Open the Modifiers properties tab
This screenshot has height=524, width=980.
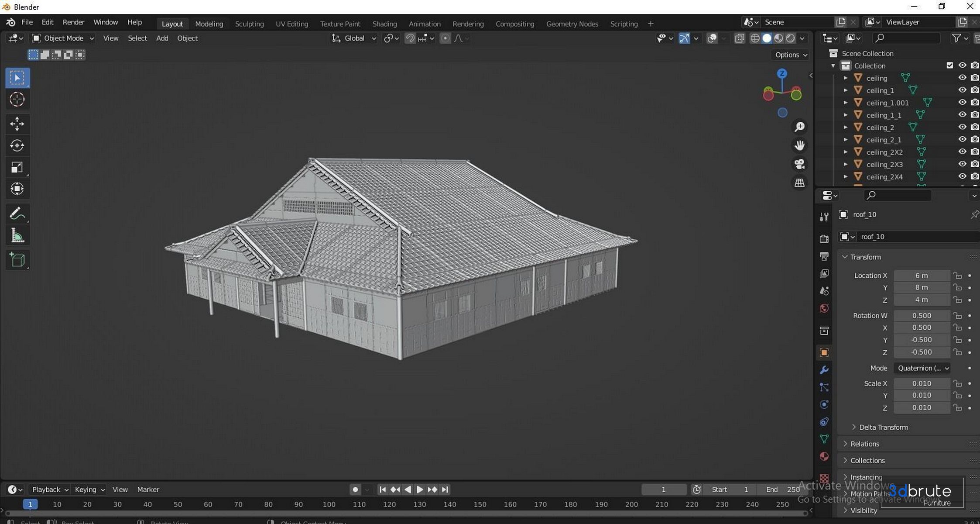824,370
